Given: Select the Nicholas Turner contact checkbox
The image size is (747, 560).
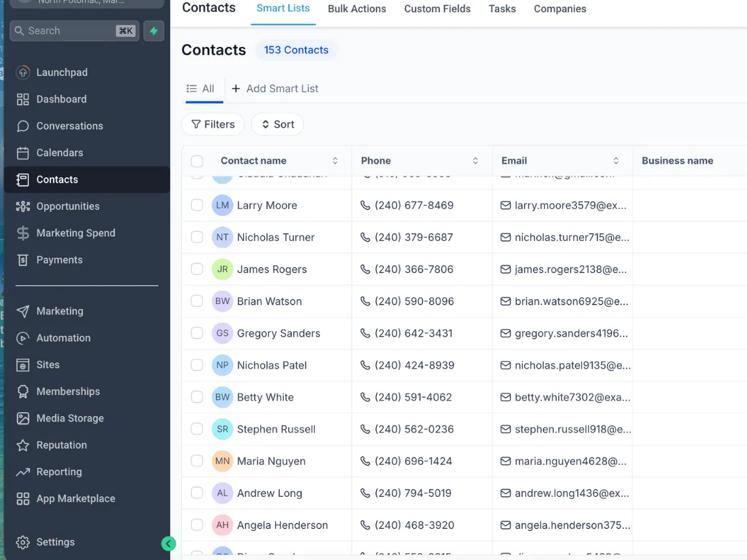Looking at the screenshot, I should 197,237.
